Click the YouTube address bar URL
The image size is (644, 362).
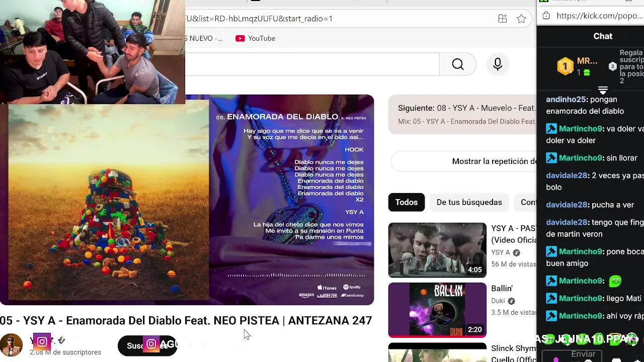(x=259, y=19)
